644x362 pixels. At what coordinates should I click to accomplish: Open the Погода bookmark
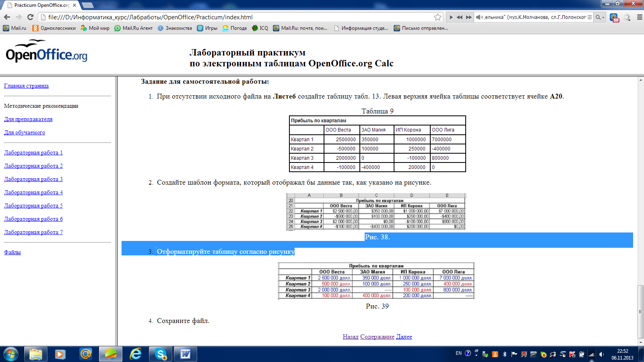pos(235,28)
